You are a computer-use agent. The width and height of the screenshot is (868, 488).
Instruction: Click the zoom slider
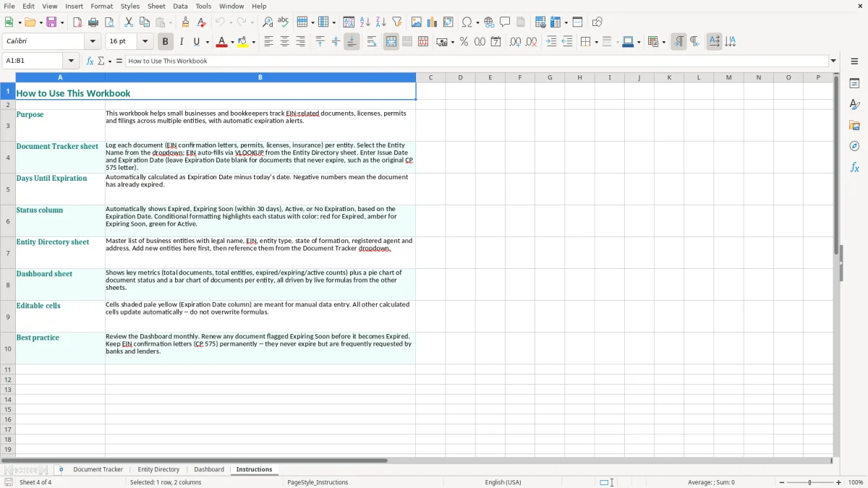tap(810, 482)
